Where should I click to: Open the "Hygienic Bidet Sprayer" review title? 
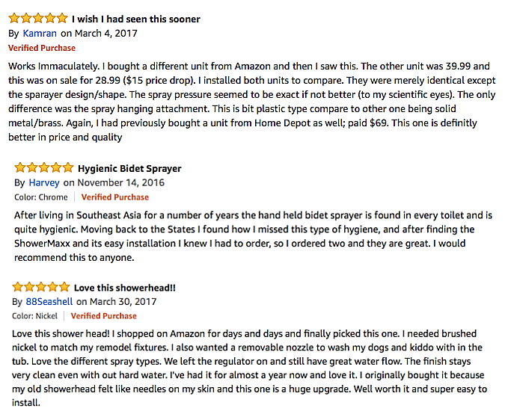[129, 168]
